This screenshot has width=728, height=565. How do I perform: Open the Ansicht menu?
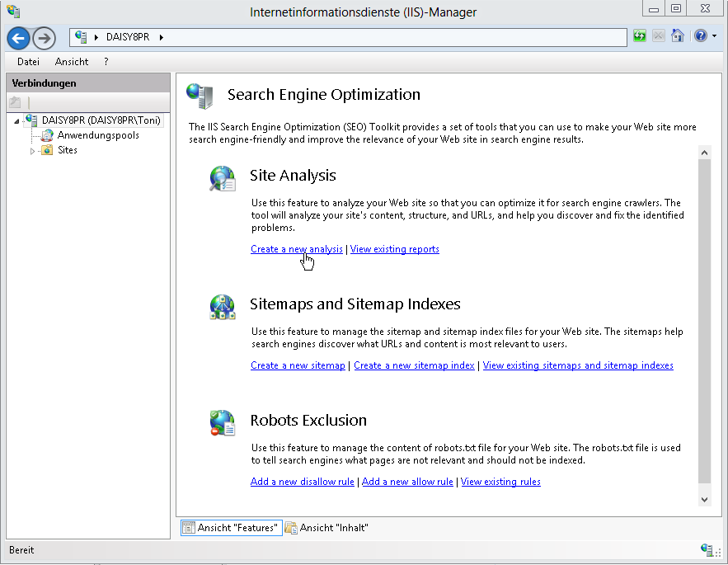72,62
